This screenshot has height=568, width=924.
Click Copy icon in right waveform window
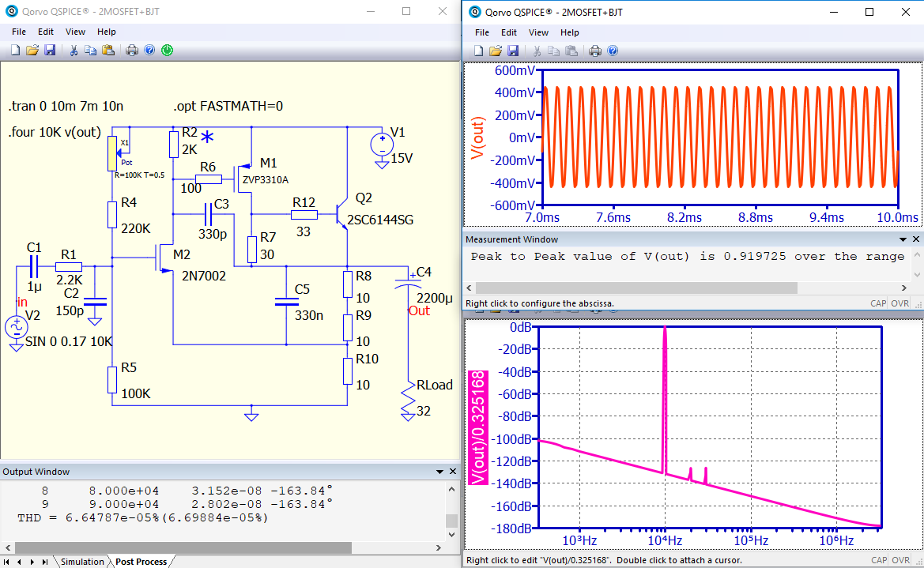click(x=554, y=51)
